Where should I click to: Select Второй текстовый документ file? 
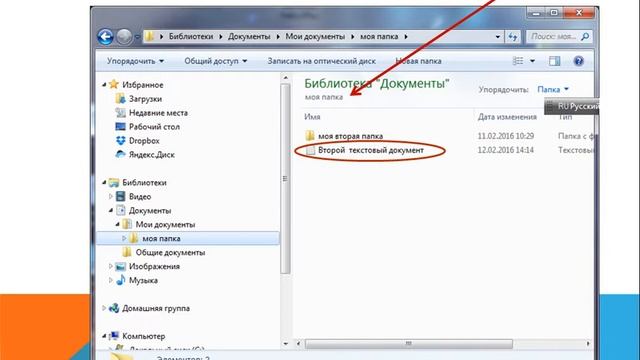coord(371,150)
